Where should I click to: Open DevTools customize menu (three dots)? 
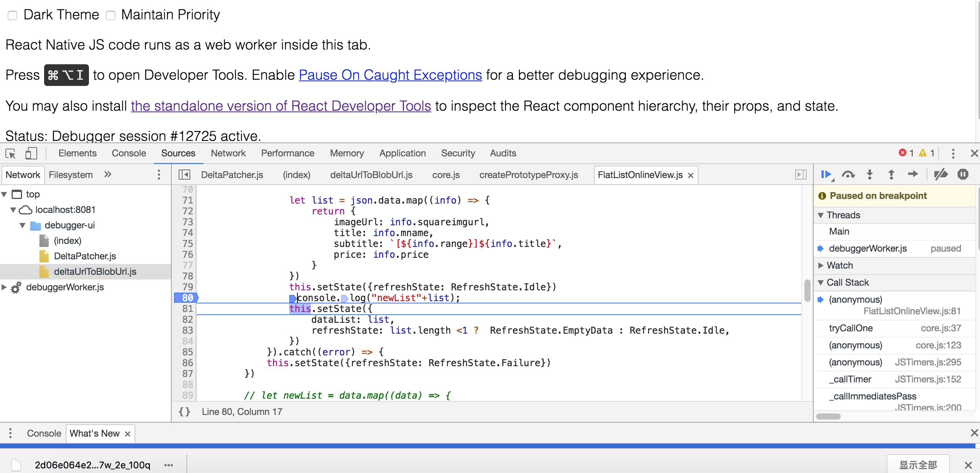(953, 154)
